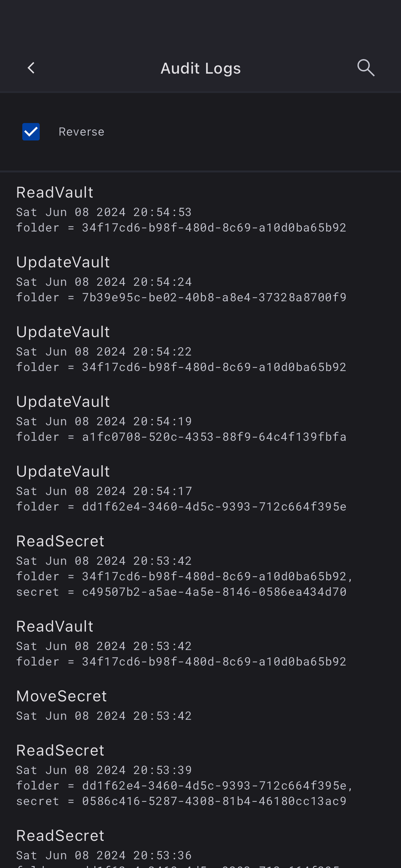Open the ReadVault entry at 20:54:53
Viewport: 401px width, 868px height.
coord(200,209)
